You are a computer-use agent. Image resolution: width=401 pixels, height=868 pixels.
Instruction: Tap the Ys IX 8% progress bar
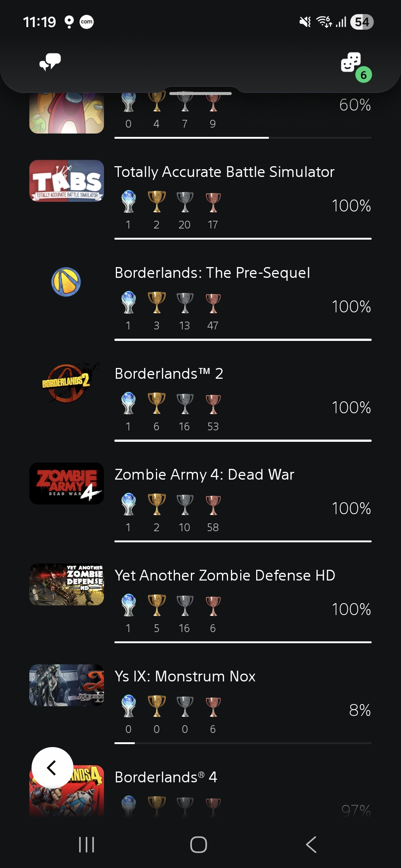coord(243,743)
